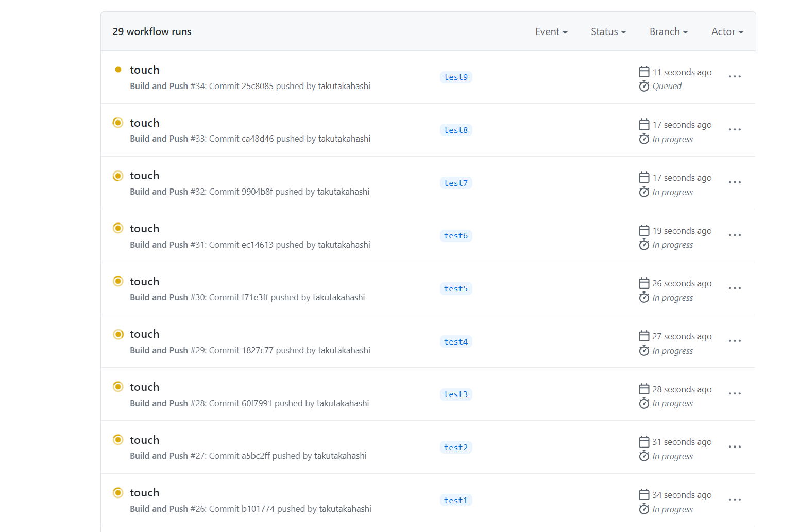The height and width of the screenshot is (532, 800).
Task: Click 'Build and Push #26' description text
Action: [250, 509]
